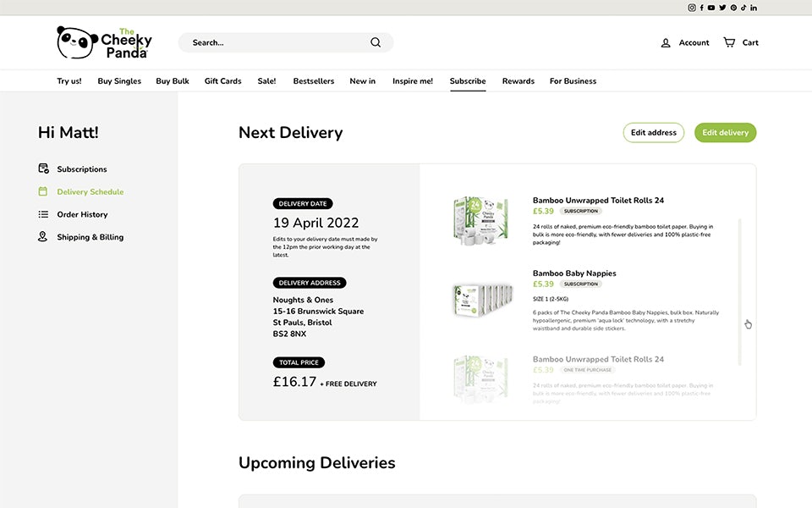Viewport: 812px width, 508px height.
Task: Open the For Business menu item
Action: point(573,81)
